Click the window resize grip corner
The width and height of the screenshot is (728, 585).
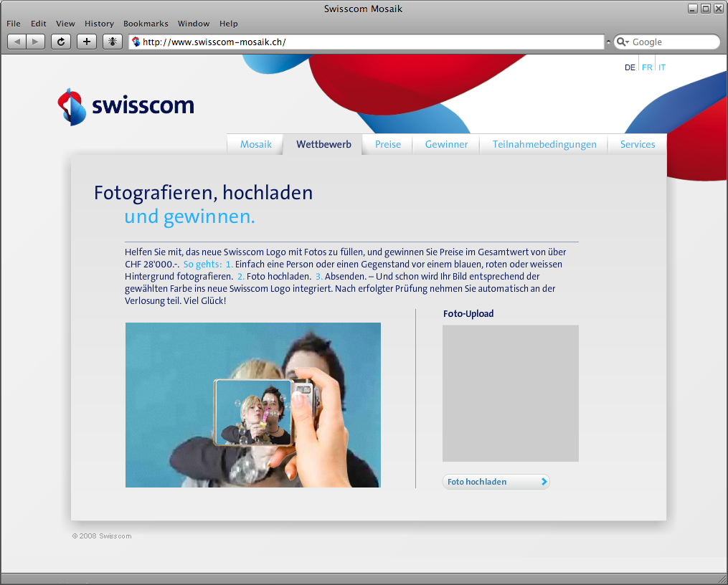pos(722,579)
